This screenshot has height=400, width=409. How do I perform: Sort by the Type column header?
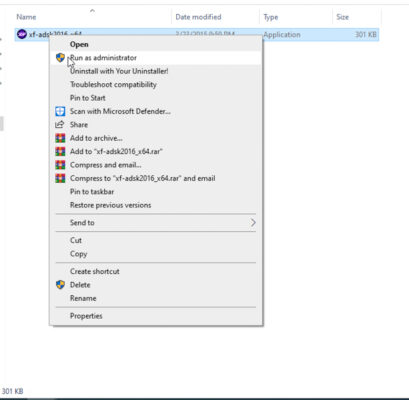pos(271,17)
